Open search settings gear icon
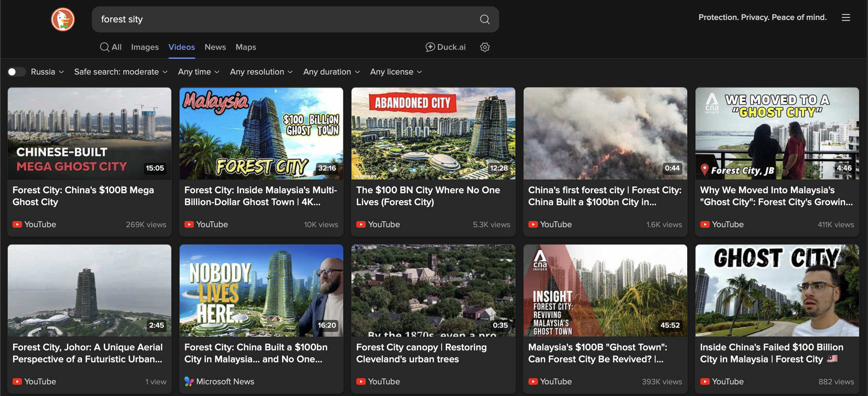 pos(485,47)
